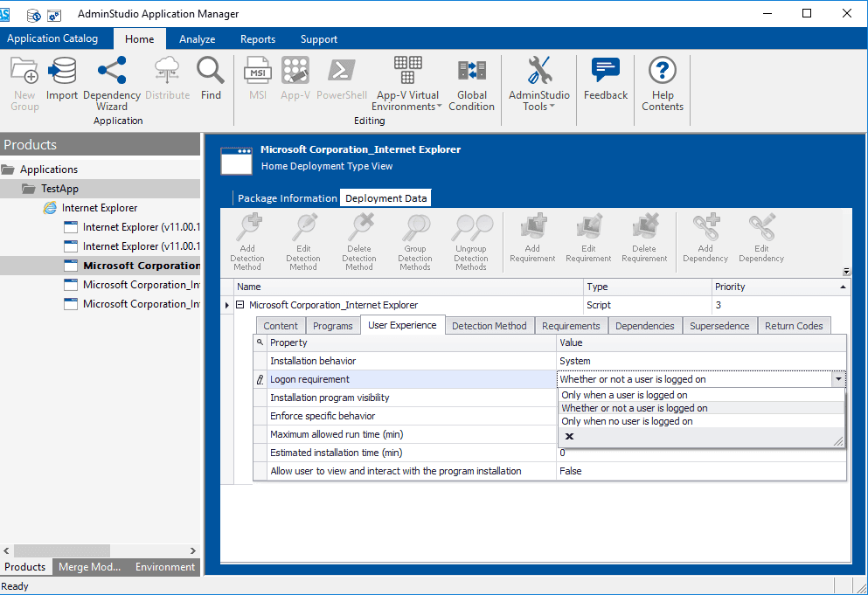Click the Installation behavior value cell
868x595 pixels.
click(x=701, y=361)
